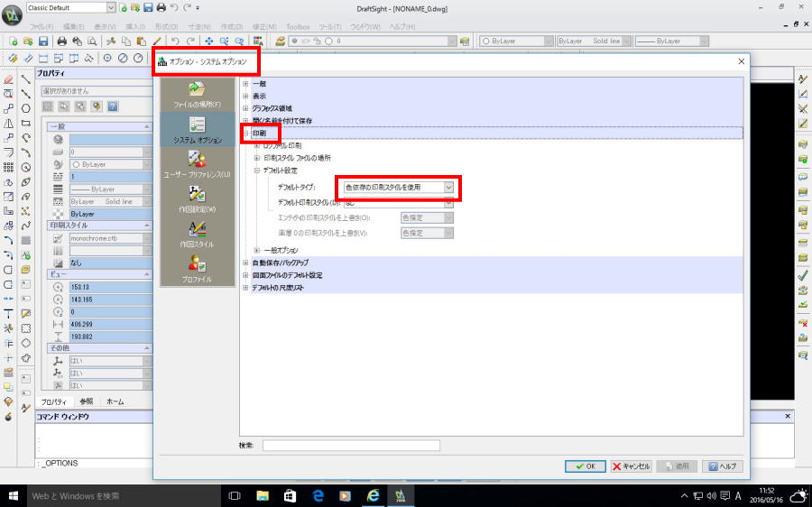
Task: Click the OK button
Action: pyautogui.click(x=586, y=466)
